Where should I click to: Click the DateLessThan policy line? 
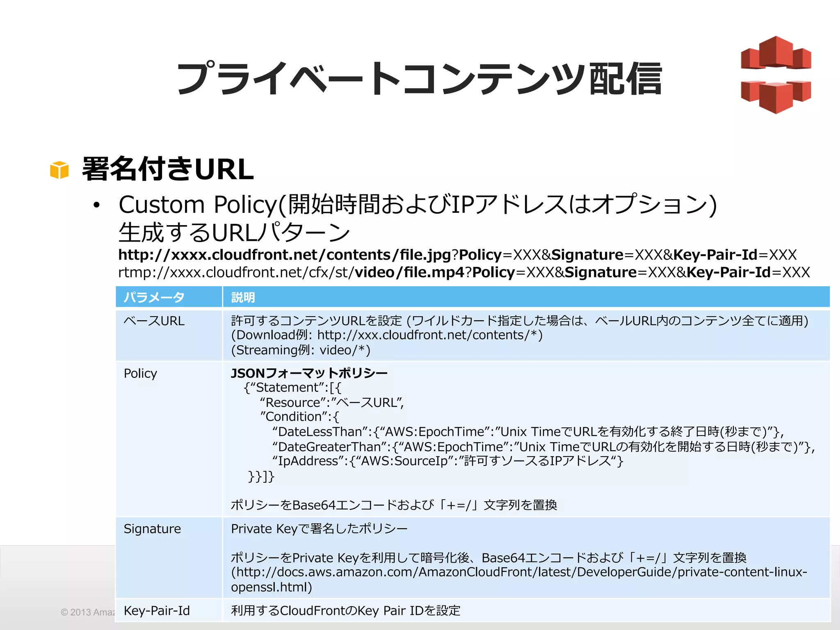click(x=528, y=431)
